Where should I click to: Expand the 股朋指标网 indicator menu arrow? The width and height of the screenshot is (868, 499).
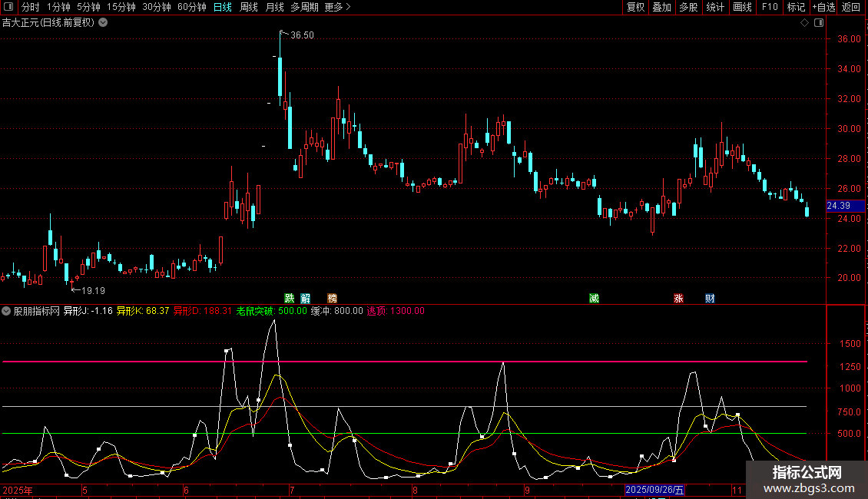pos(7,311)
